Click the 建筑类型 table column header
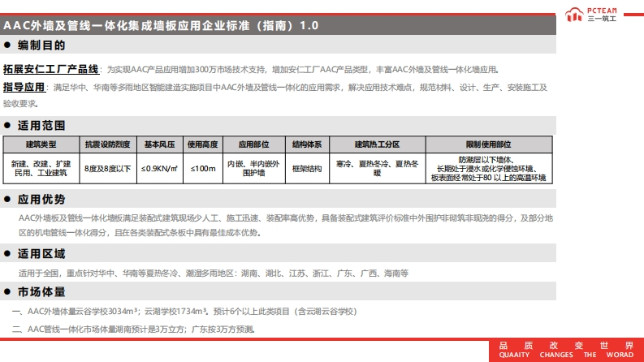Viewport: 644px width, 362px height. point(41,144)
